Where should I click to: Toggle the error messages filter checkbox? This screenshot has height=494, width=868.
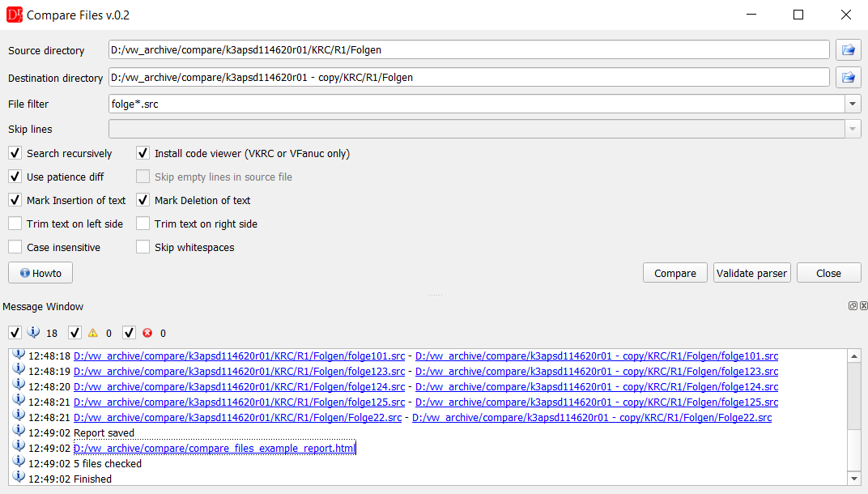click(x=130, y=333)
